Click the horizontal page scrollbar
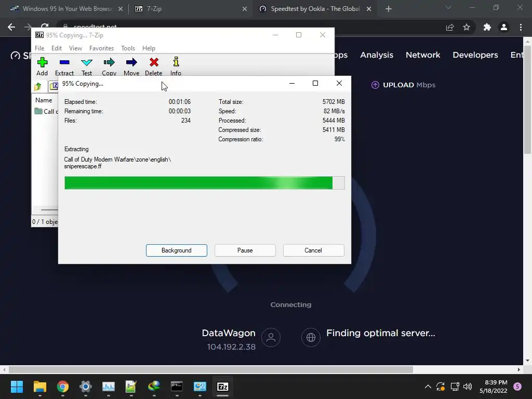The height and width of the screenshot is (399, 532). (x=210, y=369)
